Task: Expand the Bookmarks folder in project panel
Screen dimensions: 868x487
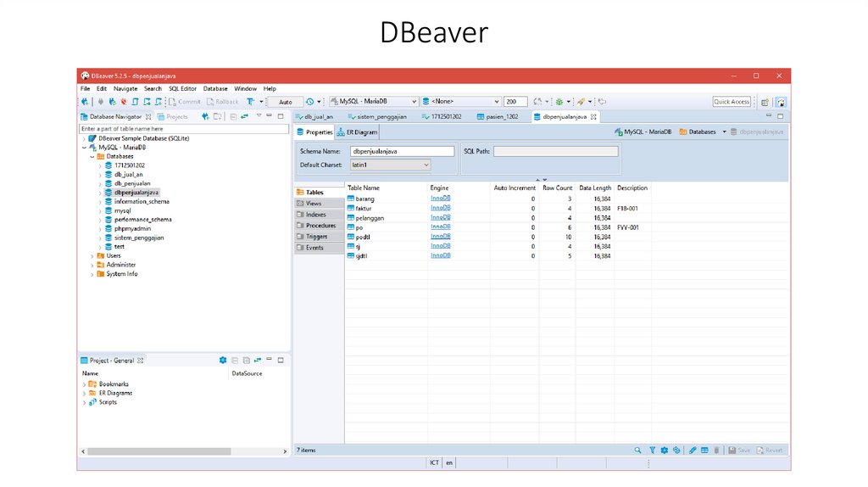Action: 84,384
